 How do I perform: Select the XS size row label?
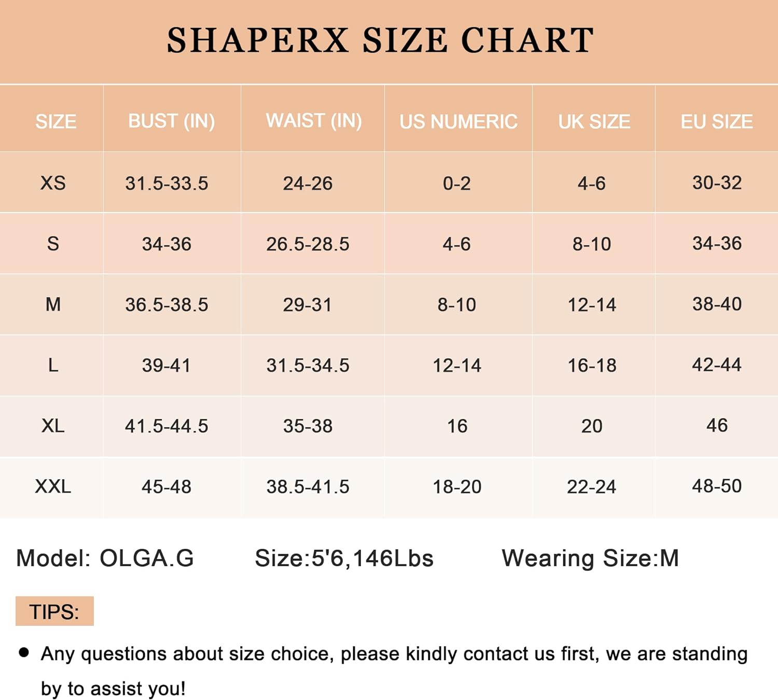click(x=53, y=183)
